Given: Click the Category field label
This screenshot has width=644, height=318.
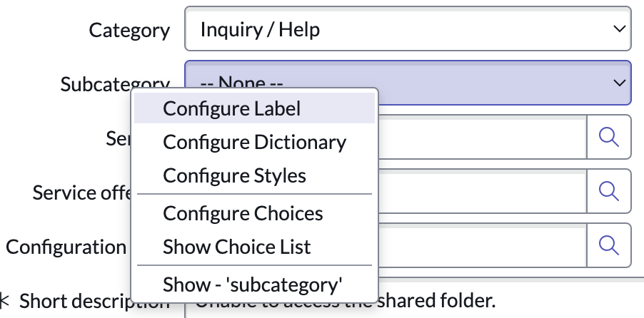Looking at the screenshot, I should 129,31.
